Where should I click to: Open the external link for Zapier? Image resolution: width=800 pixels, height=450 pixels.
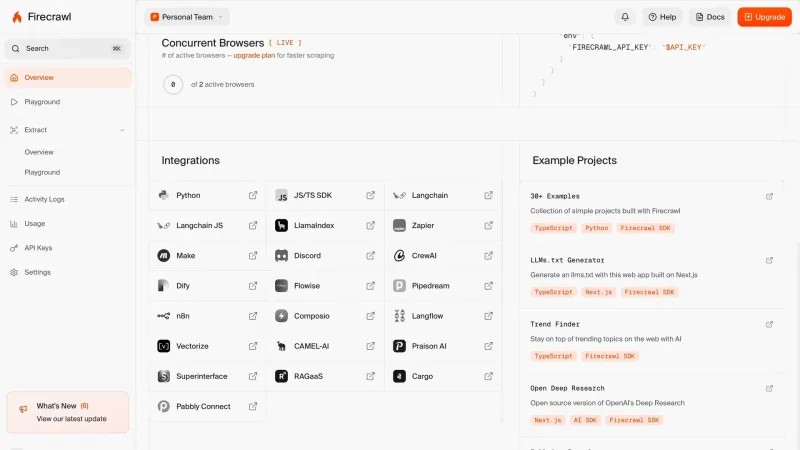point(488,226)
